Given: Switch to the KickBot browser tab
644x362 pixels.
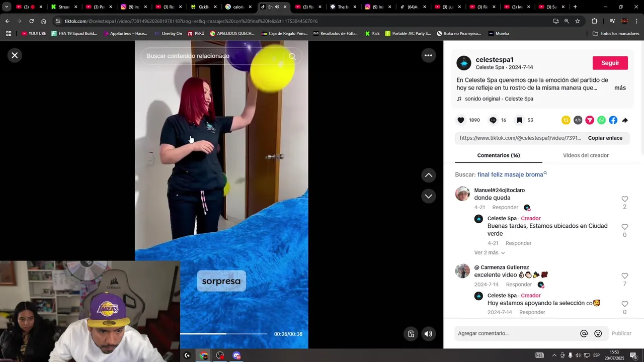Looking at the screenshot, I should (203, 7).
